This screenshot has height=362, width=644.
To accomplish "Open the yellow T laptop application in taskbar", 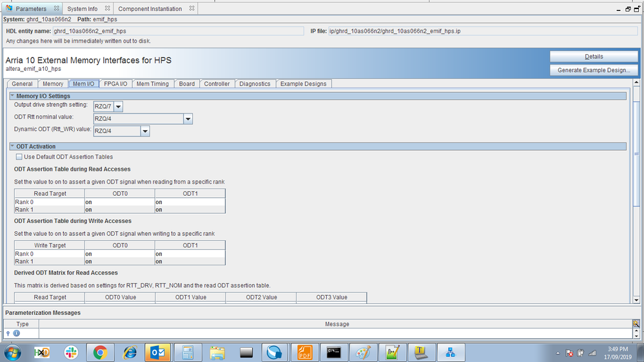I will tap(421, 352).
